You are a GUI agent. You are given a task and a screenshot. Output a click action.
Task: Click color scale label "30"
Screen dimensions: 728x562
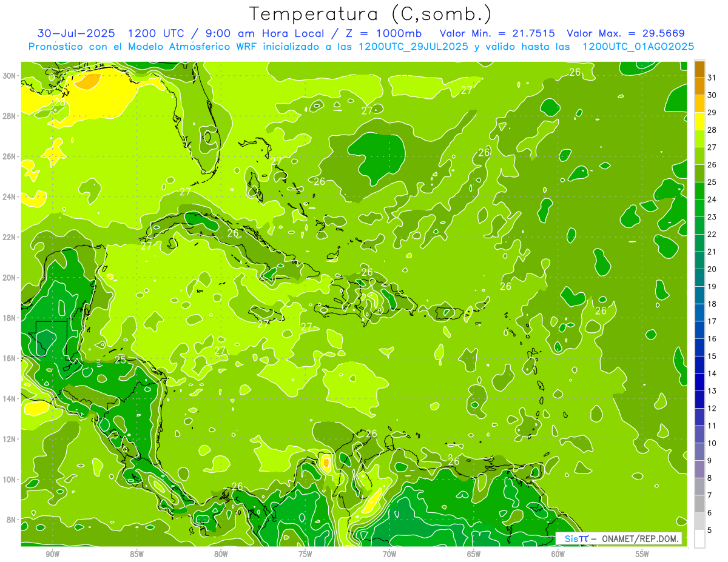click(x=712, y=95)
